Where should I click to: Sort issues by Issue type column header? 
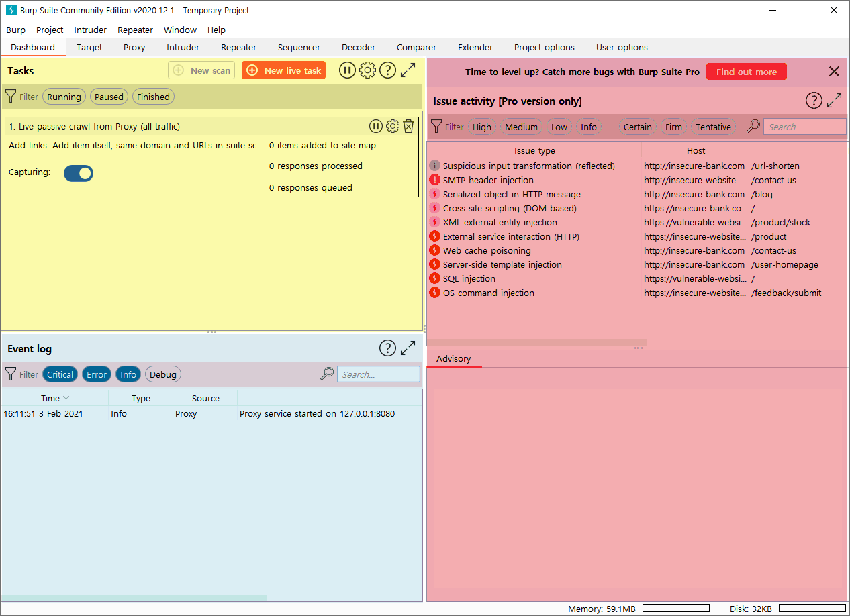point(534,150)
